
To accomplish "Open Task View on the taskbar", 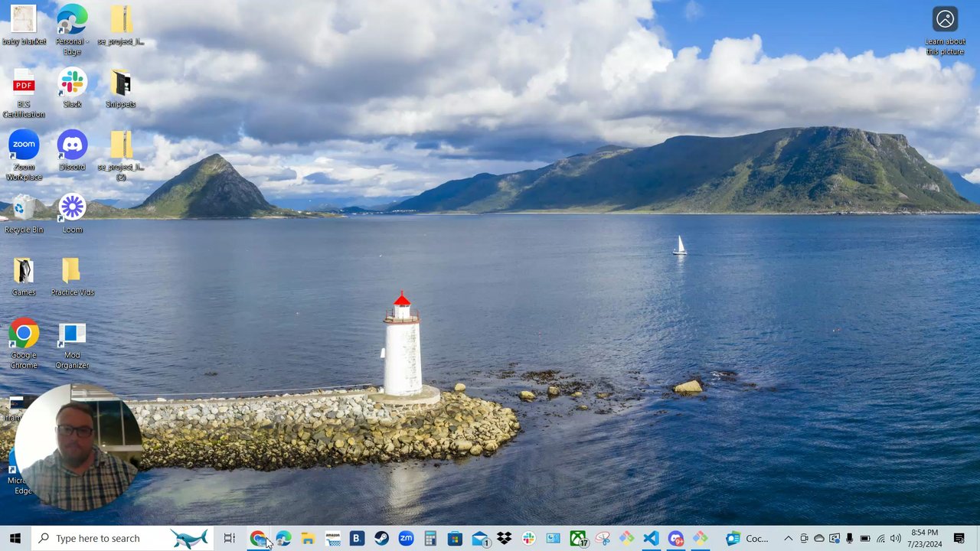I will point(229,539).
